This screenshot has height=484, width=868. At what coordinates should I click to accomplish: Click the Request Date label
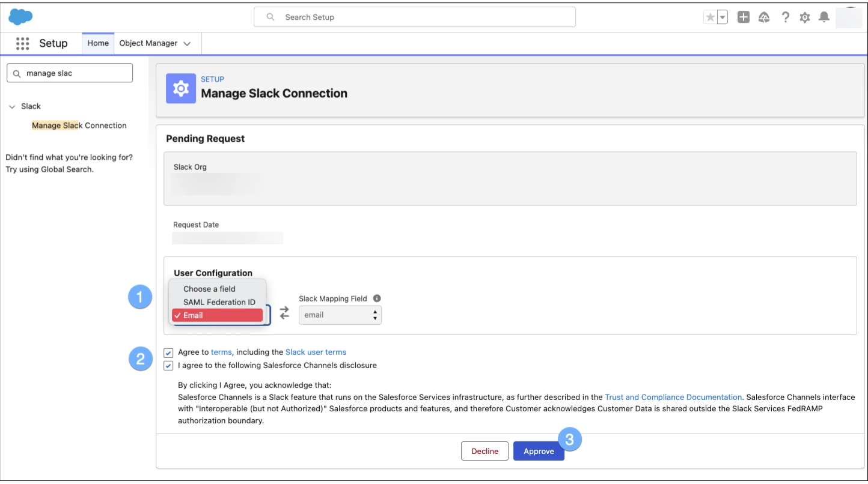[196, 225]
